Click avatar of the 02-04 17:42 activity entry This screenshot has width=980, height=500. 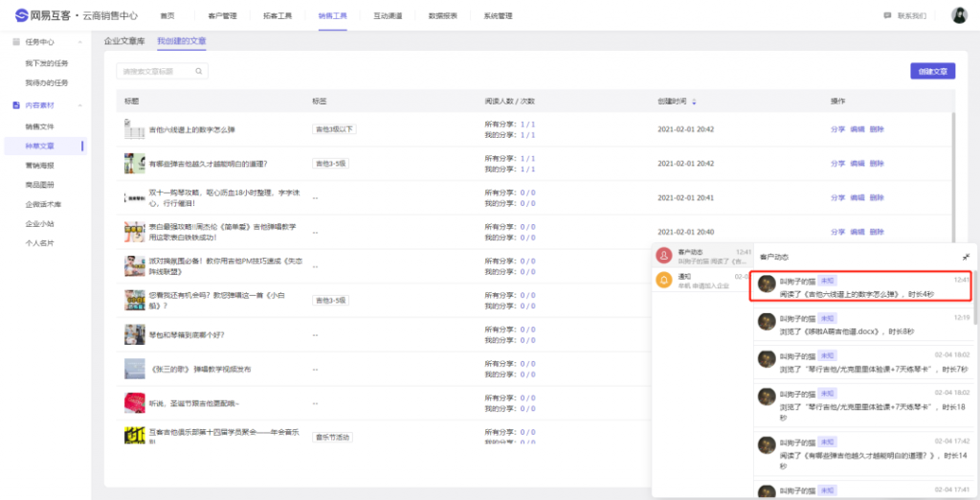767,445
